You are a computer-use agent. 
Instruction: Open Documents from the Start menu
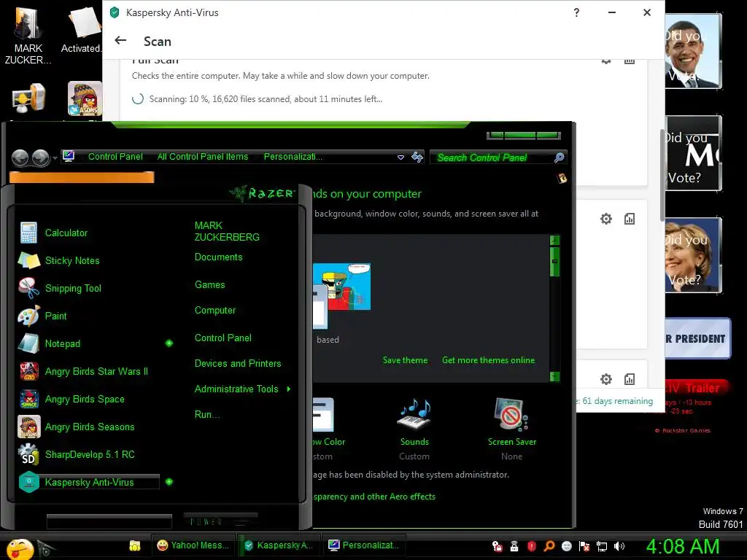219,257
